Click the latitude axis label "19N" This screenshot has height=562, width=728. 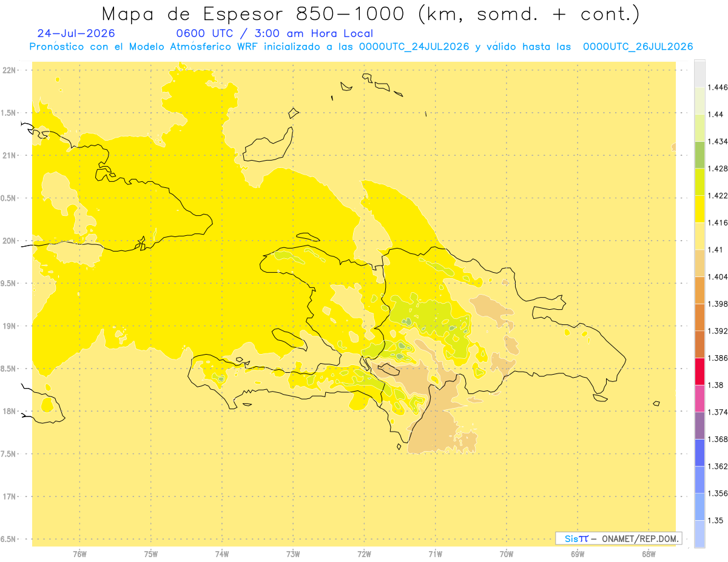10,326
